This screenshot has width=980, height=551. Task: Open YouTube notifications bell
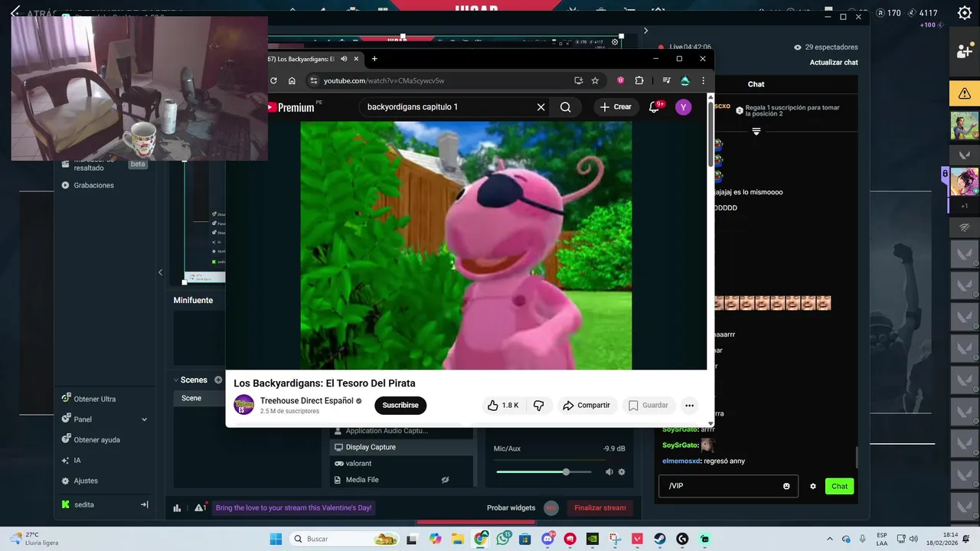tap(654, 107)
